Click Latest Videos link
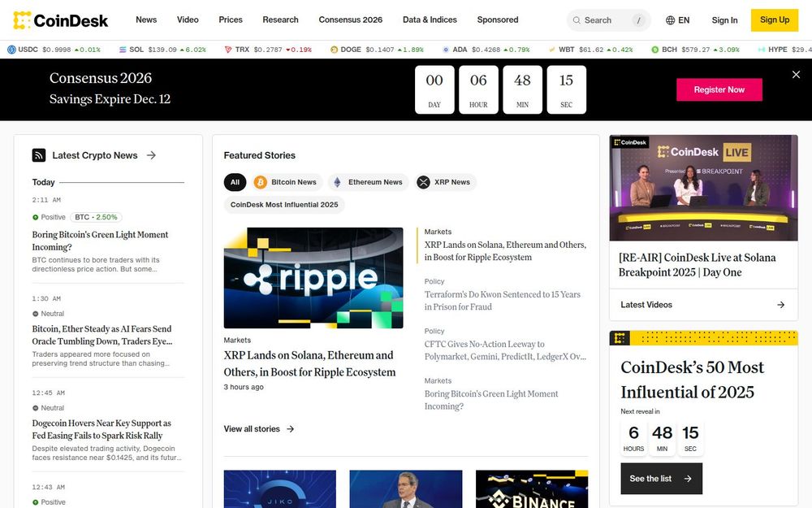 click(646, 305)
